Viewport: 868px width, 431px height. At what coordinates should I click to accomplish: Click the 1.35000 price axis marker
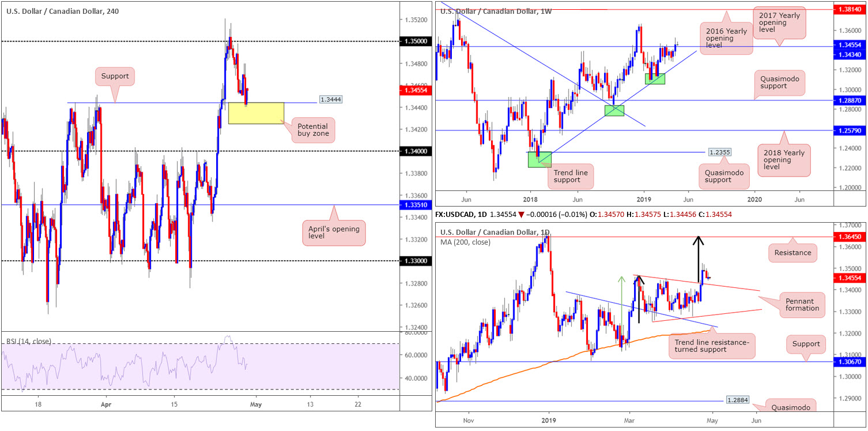tap(415, 42)
